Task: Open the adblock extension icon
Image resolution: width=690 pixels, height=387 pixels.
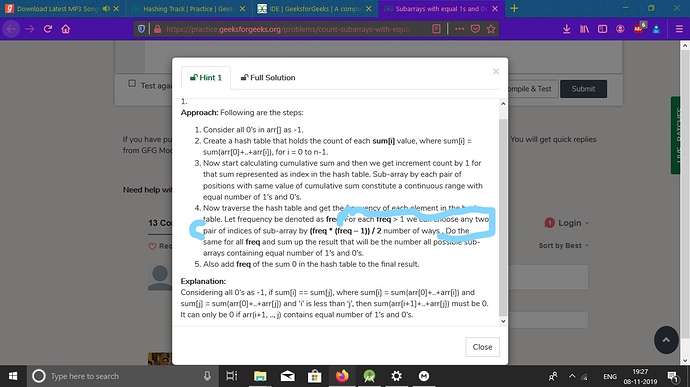Action: click(x=639, y=28)
